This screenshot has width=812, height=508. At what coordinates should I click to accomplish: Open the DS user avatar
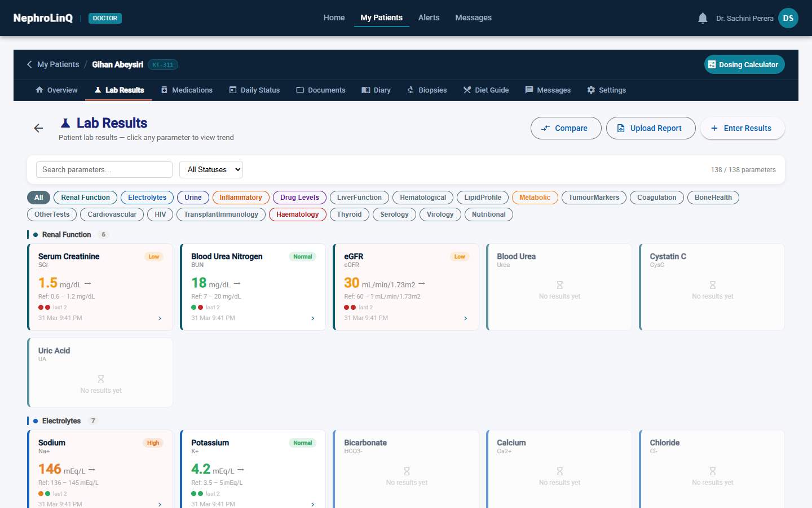click(788, 18)
